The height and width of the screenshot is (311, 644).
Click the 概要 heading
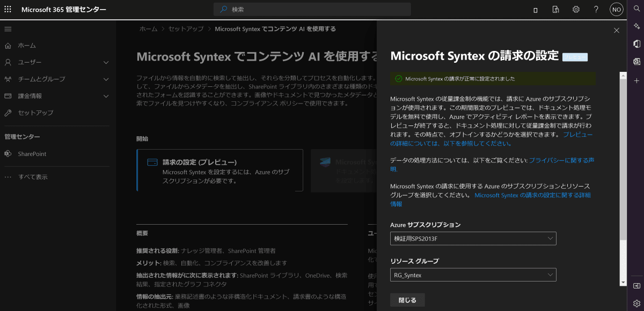[142, 233]
